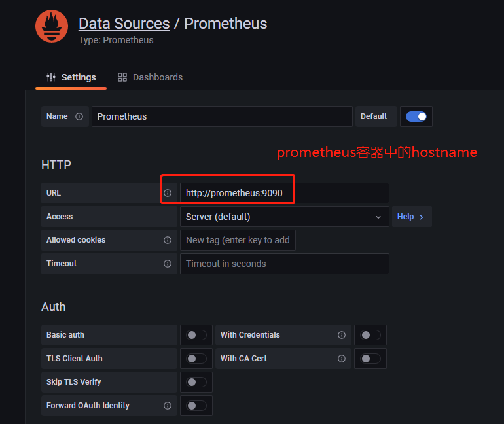Click the Forward OAuth Identity info icon

point(168,406)
